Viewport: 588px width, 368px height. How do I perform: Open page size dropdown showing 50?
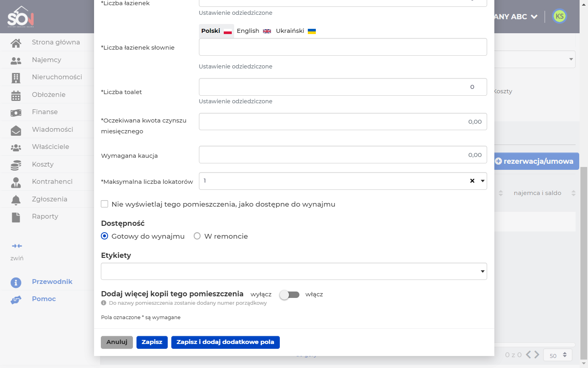pyautogui.click(x=558, y=355)
